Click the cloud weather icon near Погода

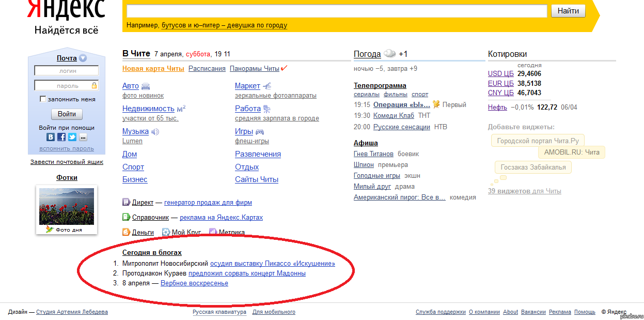390,54
